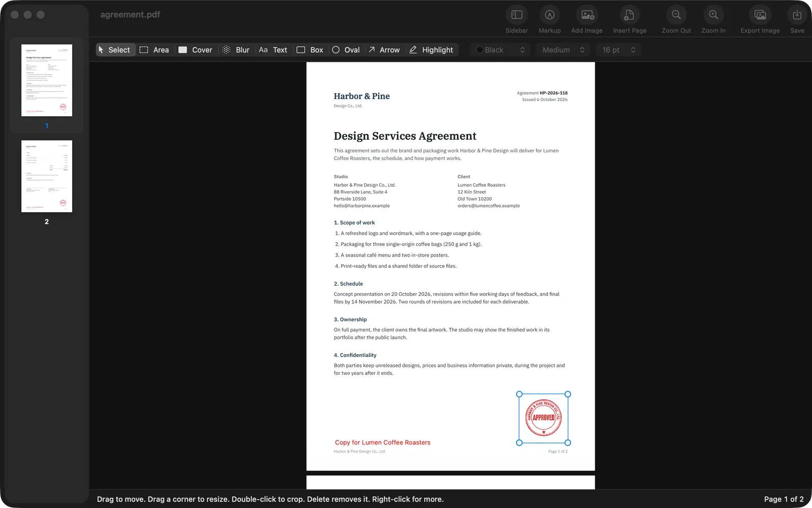This screenshot has height=508, width=812.
Task: Click the Export Image icon
Action: (x=760, y=15)
